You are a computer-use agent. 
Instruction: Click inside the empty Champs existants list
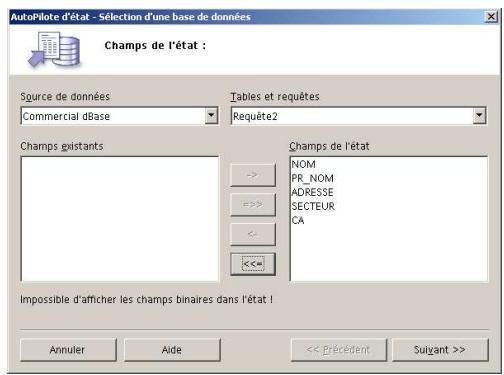120,219
